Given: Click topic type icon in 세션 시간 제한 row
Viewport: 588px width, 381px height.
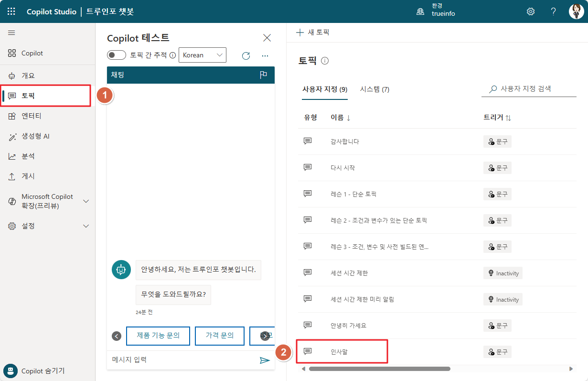Looking at the screenshot, I should (x=308, y=272).
